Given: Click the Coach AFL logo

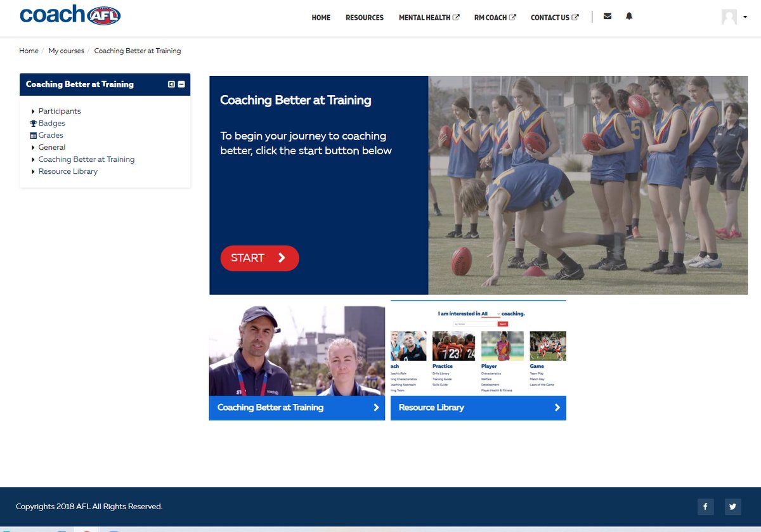Looking at the screenshot, I should coord(70,15).
